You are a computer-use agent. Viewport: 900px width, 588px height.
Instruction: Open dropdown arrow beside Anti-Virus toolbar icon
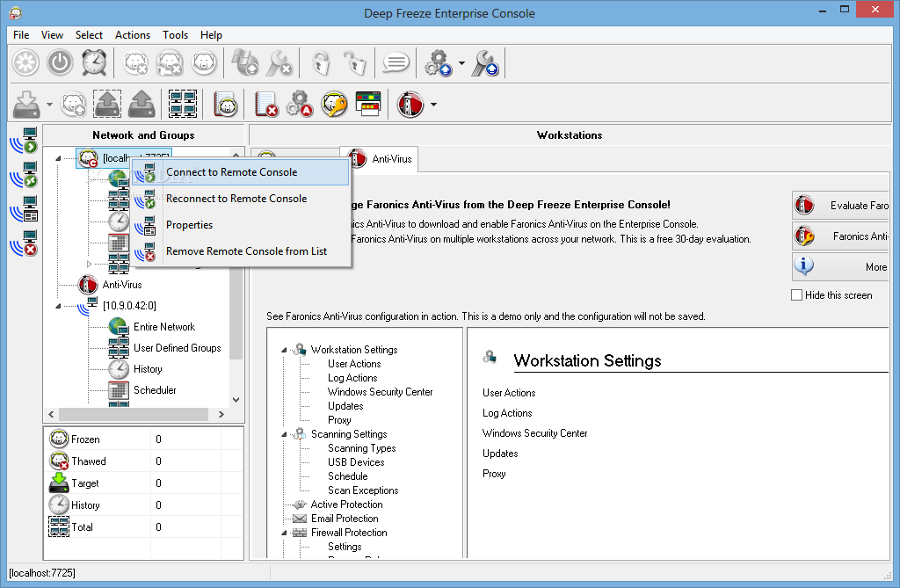coord(433,105)
